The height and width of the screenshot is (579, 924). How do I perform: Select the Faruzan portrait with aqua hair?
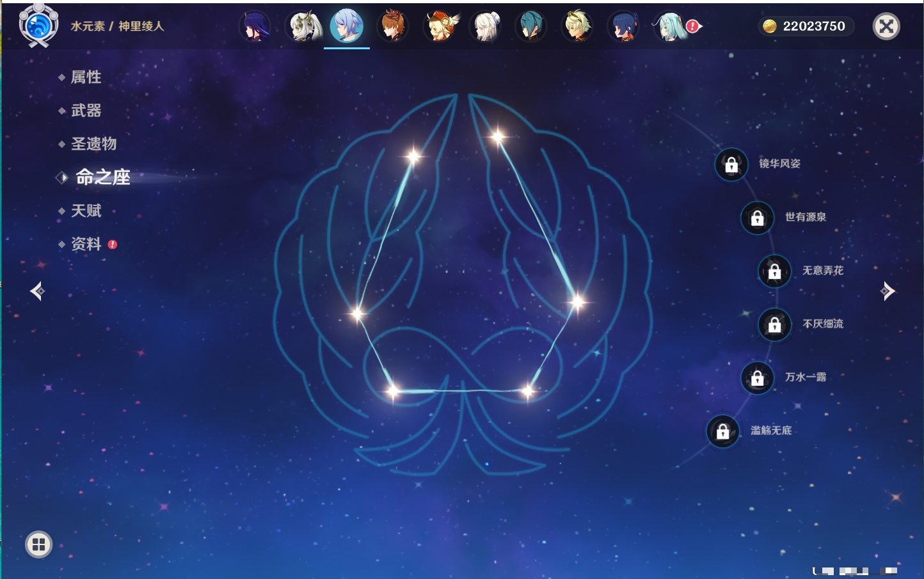pos(669,26)
